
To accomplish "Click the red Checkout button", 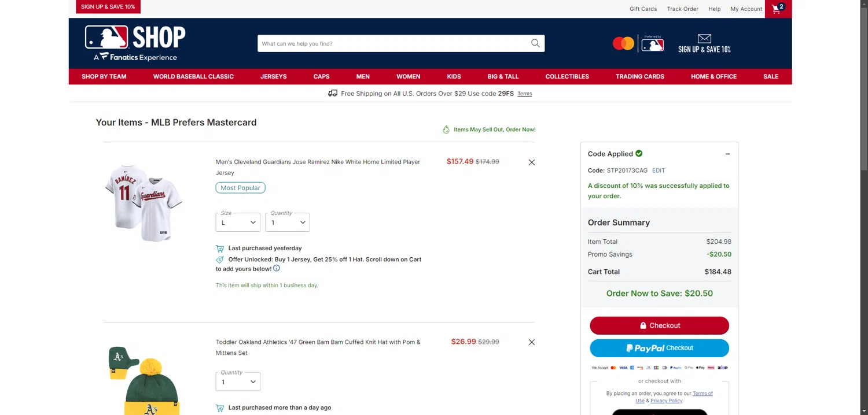I will 659,325.
